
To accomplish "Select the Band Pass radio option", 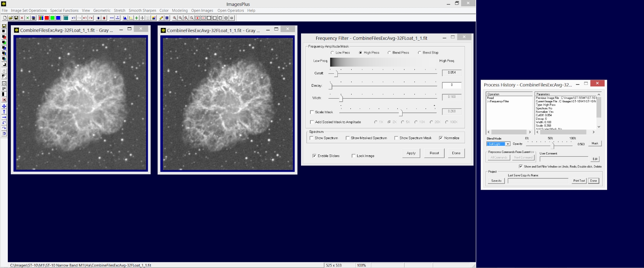I will coord(398,52).
